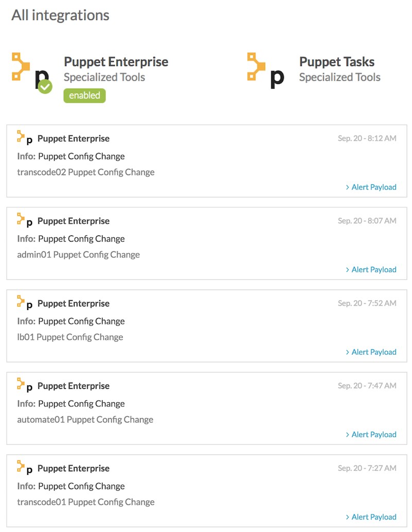412x532 pixels.
Task: Select the transcode02 Puppet Config Change message
Action: [x=86, y=172]
